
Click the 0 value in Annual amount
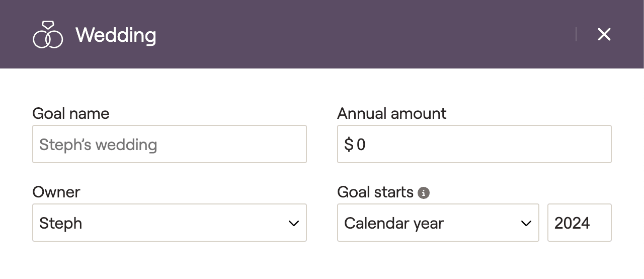(361, 145)
